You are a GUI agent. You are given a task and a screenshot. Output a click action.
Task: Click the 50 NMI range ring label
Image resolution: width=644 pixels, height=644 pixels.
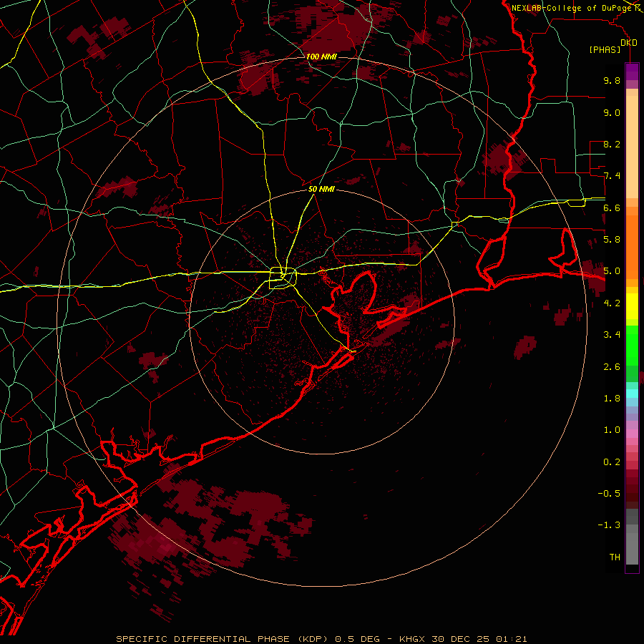point(321,190)
